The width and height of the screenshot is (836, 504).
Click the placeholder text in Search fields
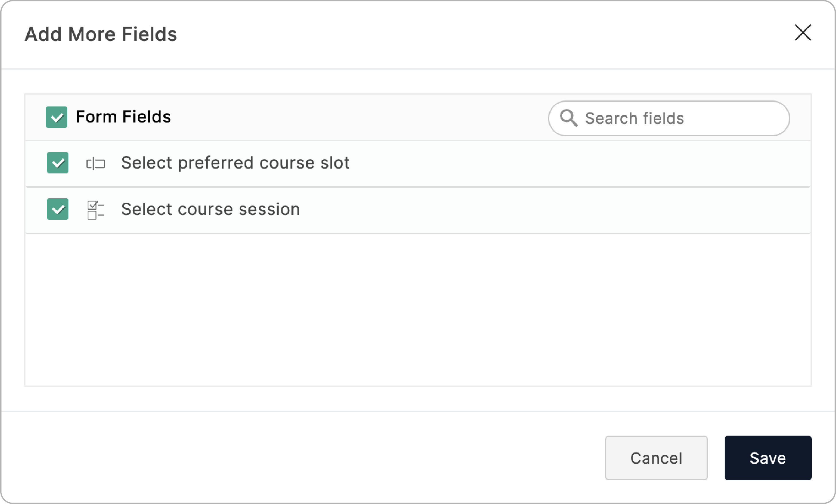click(x=634, y=118)
